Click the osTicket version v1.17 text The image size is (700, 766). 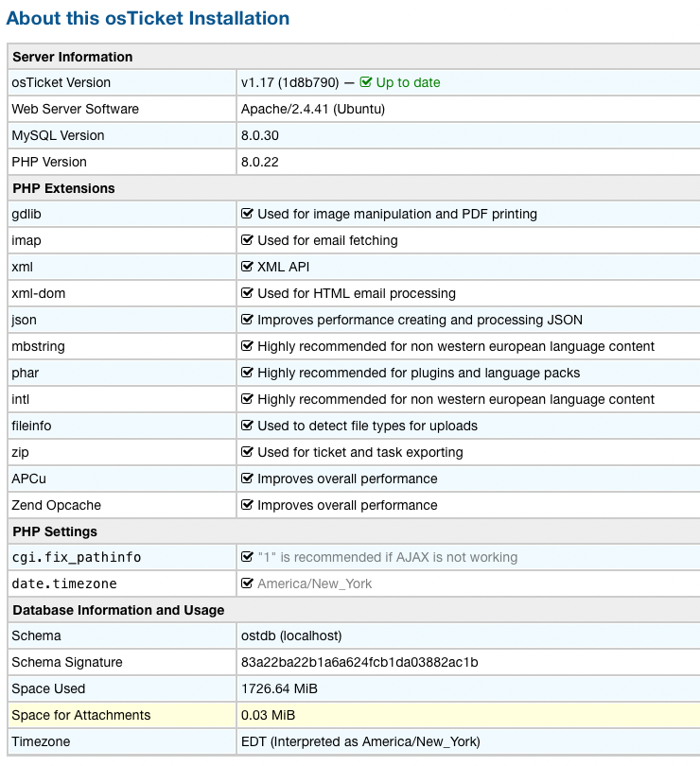pyautogui.click(x=289, y=82)
